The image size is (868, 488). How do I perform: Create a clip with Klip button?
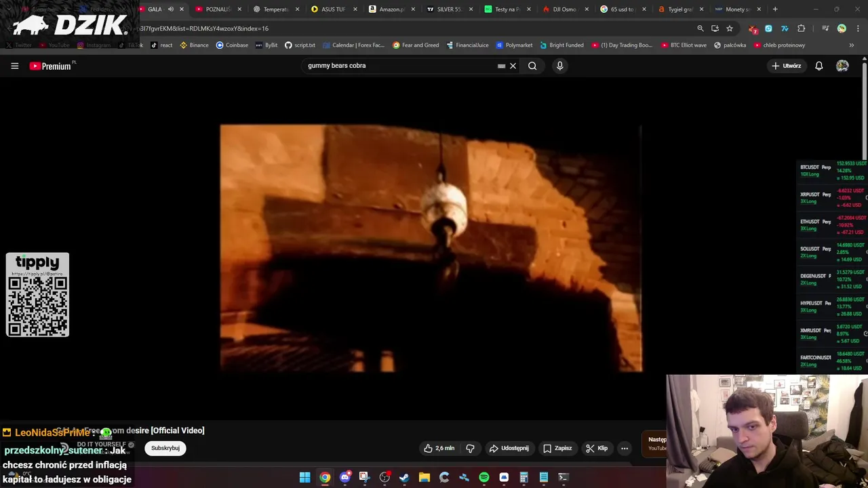pos(597,448)
